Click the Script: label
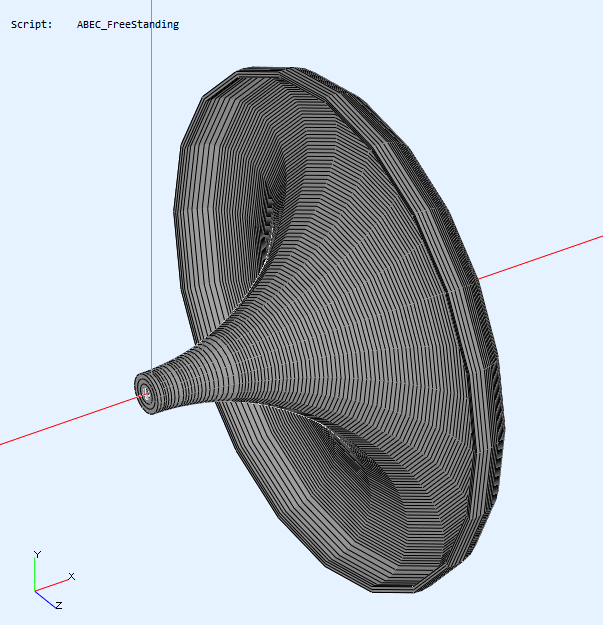This screenshot has height=625, width=603. (x=31, y=25)
